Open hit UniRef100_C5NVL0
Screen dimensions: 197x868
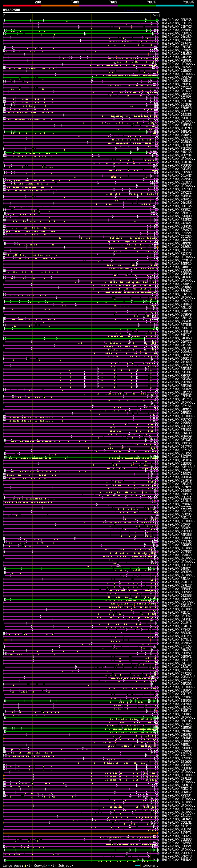click(177, 33)
